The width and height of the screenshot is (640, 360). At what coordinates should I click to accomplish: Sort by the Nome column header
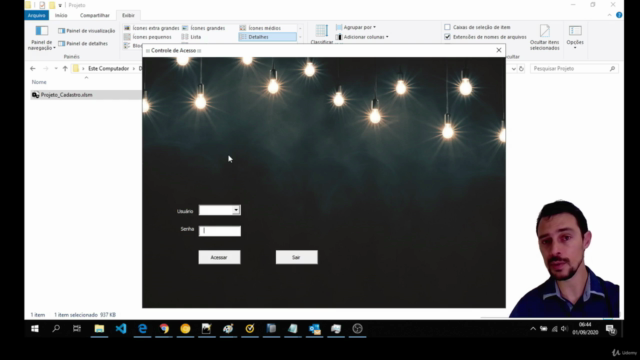click(x=39, y=82)
